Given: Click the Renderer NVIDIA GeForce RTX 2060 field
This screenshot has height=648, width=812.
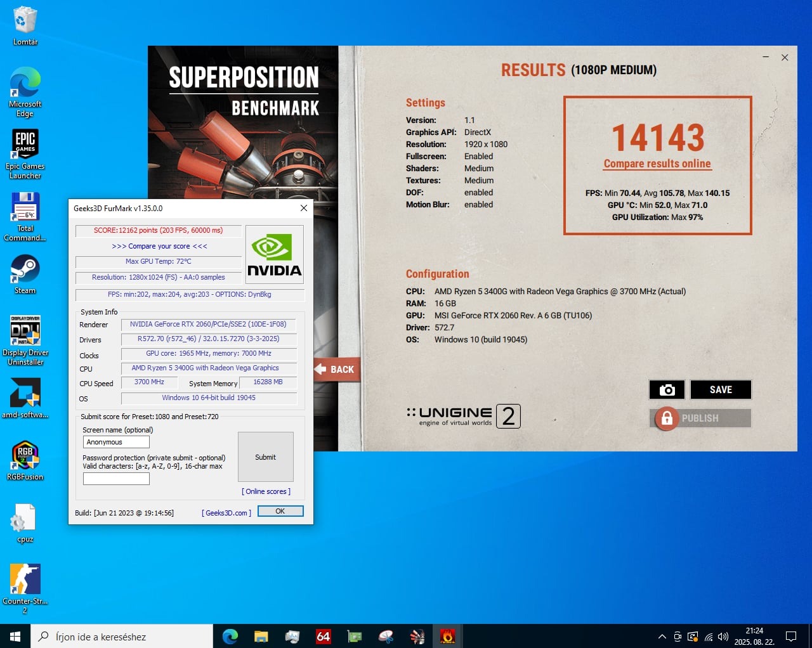Looking at the screenshot, I should (x=208, y=324).
